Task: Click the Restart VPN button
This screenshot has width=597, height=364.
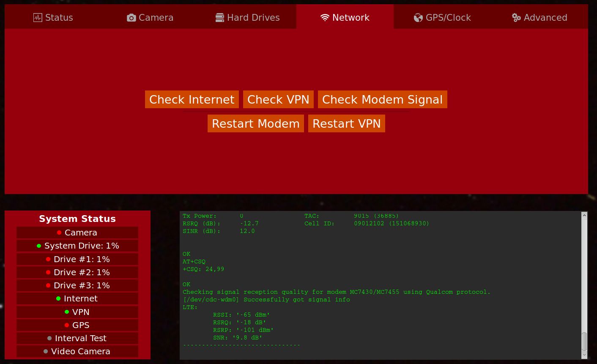Action: click(346, 124)
